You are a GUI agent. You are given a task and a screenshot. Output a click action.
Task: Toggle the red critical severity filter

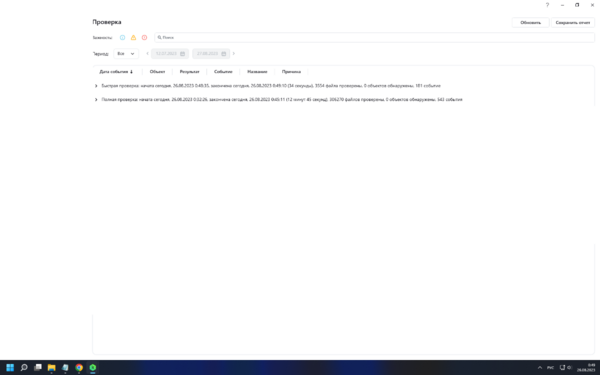click(x=144, y=38)
